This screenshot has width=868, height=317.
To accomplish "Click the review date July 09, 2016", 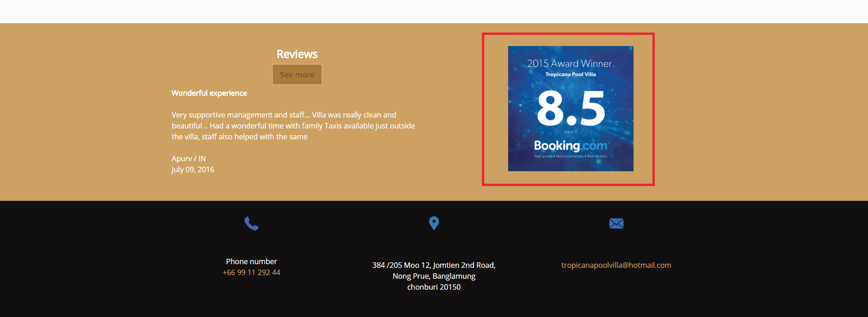I will pyautogui.click(x=193, y=169).
